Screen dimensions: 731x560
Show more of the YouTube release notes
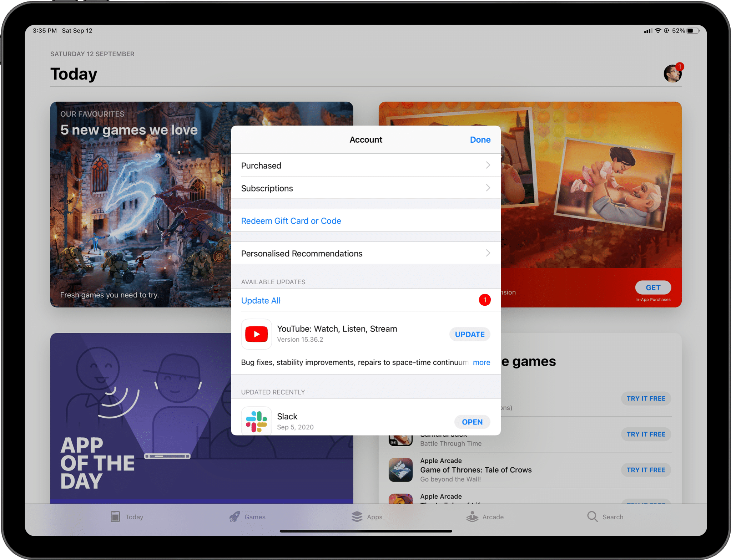pos(481,362)
